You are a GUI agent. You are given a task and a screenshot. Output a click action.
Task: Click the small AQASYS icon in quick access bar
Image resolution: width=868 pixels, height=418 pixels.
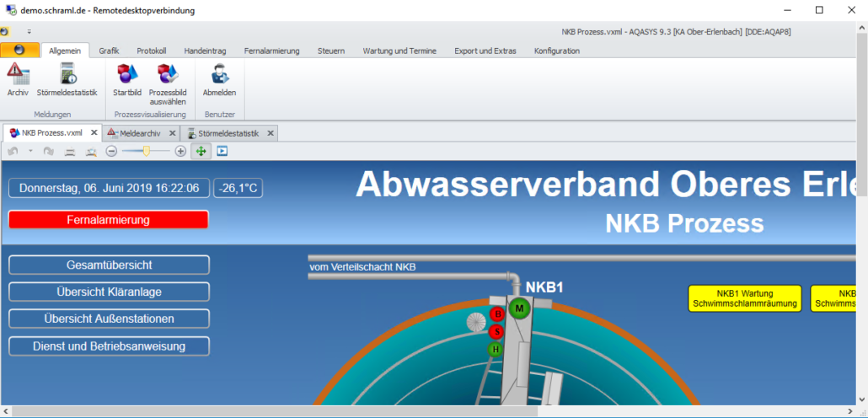click(x=4, y=31)
